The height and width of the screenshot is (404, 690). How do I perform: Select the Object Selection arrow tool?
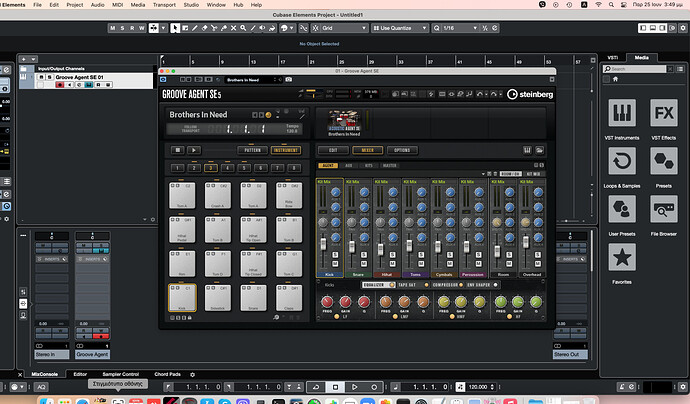[x=175, y=28]
